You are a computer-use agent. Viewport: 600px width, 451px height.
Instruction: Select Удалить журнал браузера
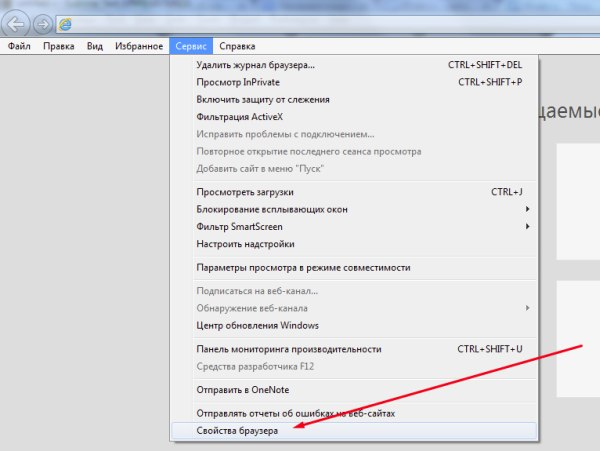255,65
